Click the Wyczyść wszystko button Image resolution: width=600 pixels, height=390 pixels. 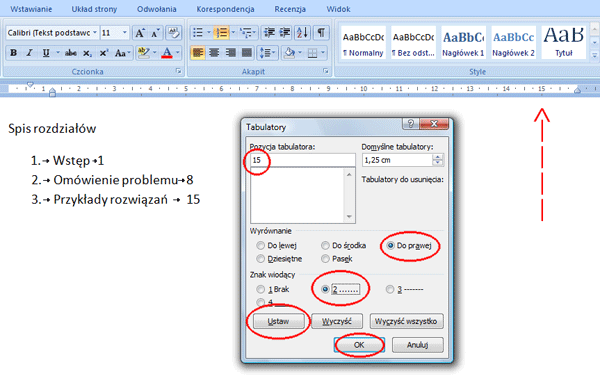click(x=406, y=321)
